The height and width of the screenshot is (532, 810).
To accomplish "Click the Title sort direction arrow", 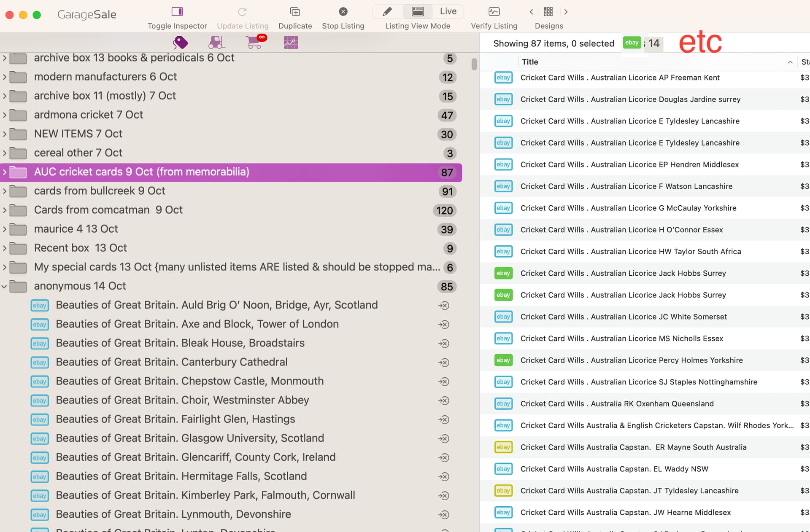I will [x=790, y=62].
